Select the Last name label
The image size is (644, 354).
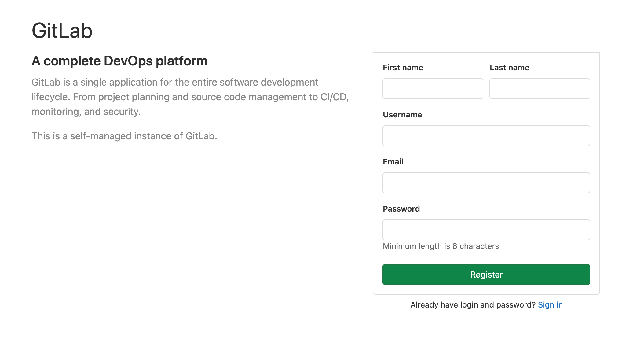tap(510, 68)
